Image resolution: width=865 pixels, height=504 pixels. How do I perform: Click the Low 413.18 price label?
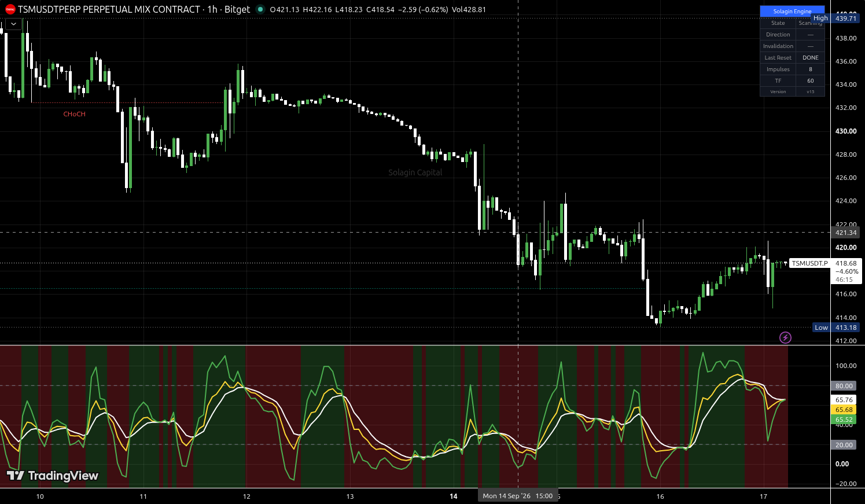[x=836, y=328]
